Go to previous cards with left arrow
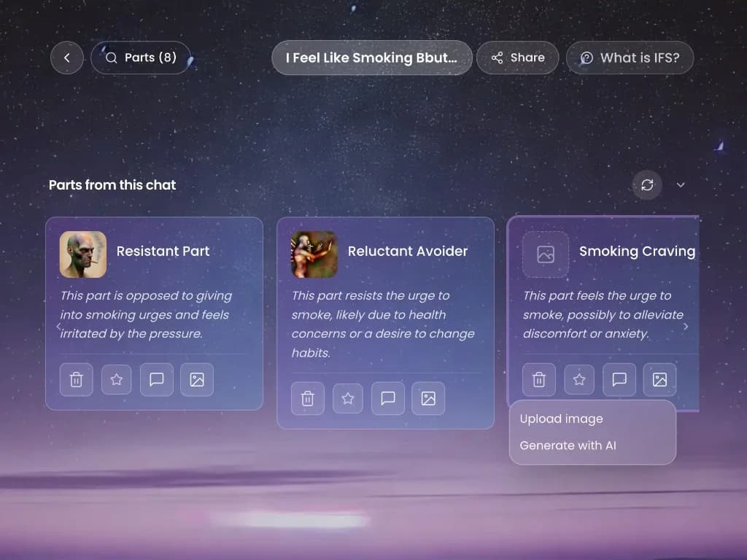 click(x=58, y=327)
